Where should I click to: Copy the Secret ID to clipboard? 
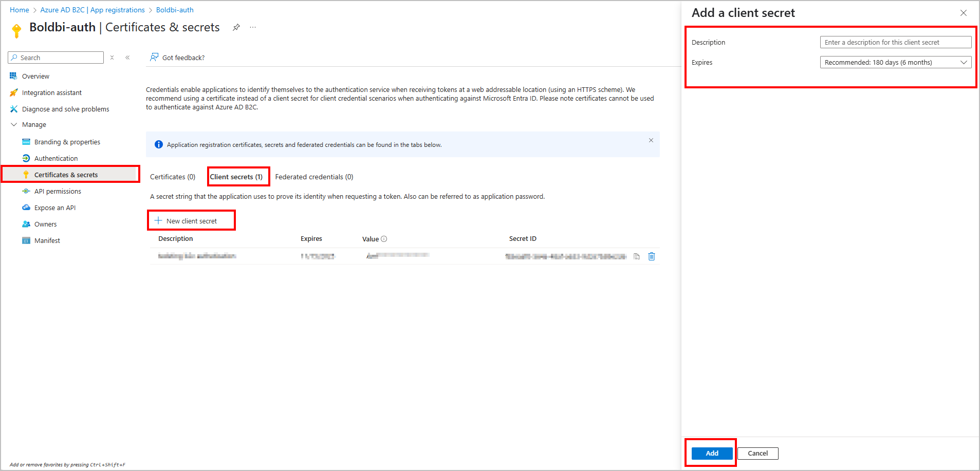pyautogui.click(x=636, y=256)
